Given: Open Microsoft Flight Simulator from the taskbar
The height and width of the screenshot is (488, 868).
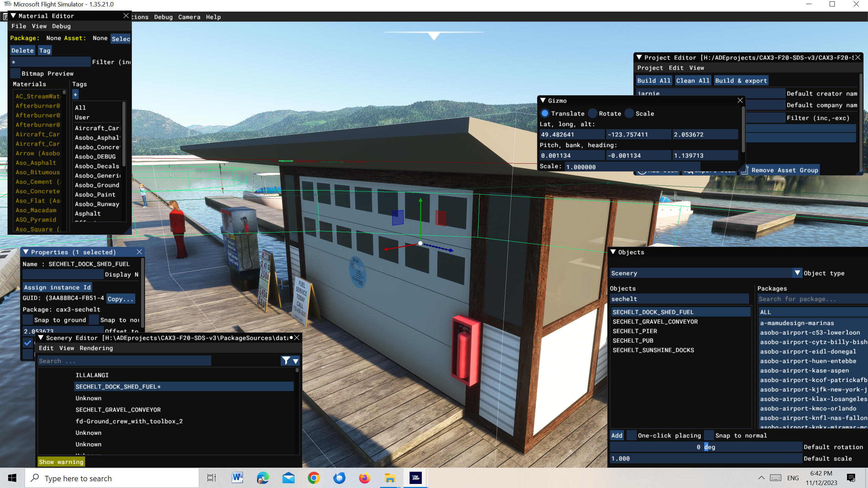Looking at the screenshot, I should pos(415,478).
